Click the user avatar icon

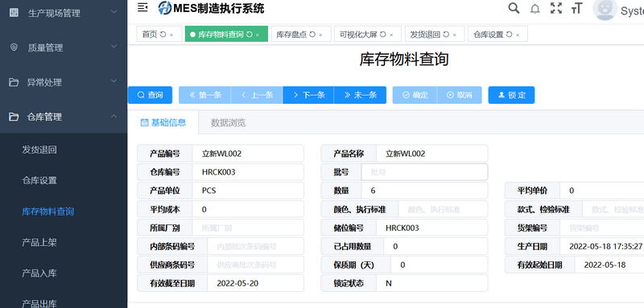tap(605, 8)
